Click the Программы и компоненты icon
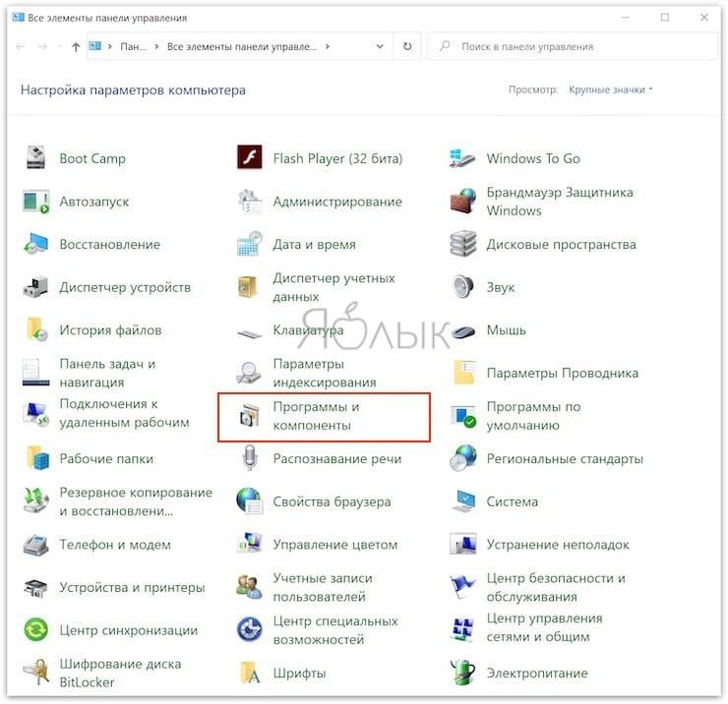Screen dimensions: 728x704 click(249, 415)
